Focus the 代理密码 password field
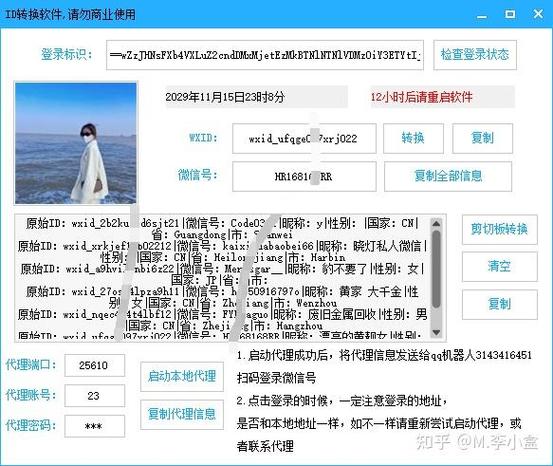 point(94,426)
